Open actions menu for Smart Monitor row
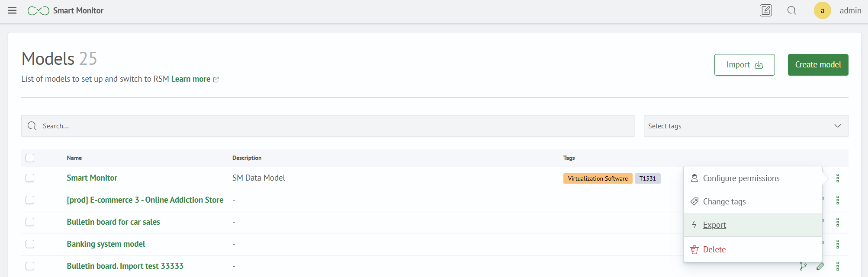 (838, 178)
